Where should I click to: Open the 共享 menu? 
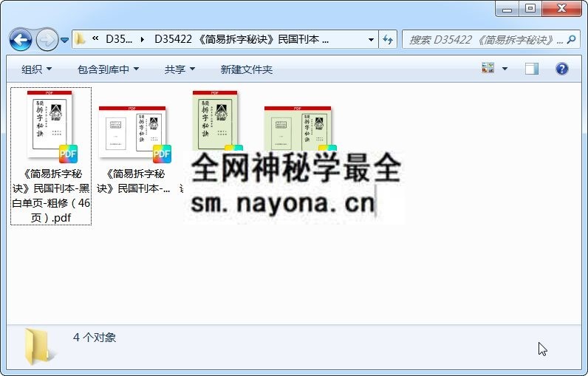pos(180,69)
